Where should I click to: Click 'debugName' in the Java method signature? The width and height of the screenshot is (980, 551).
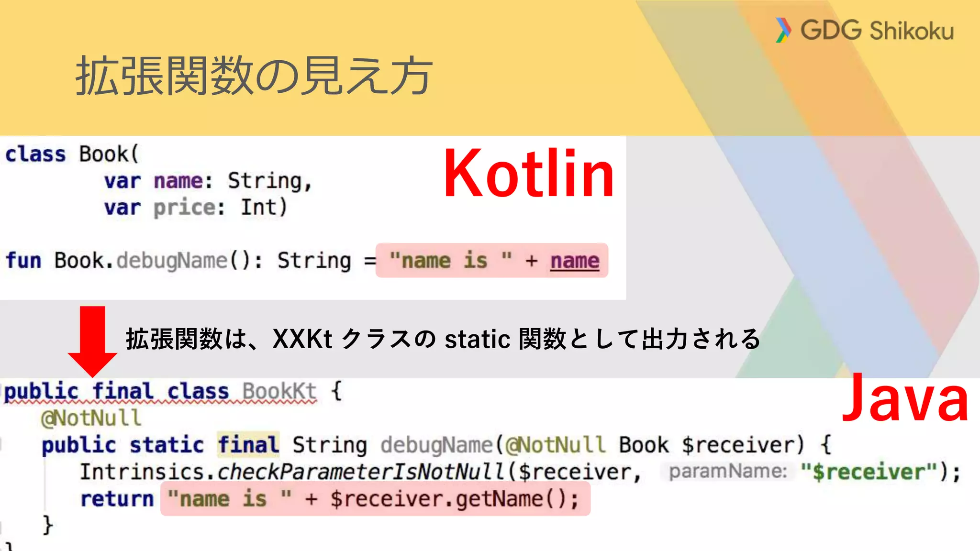coord(437,446)
